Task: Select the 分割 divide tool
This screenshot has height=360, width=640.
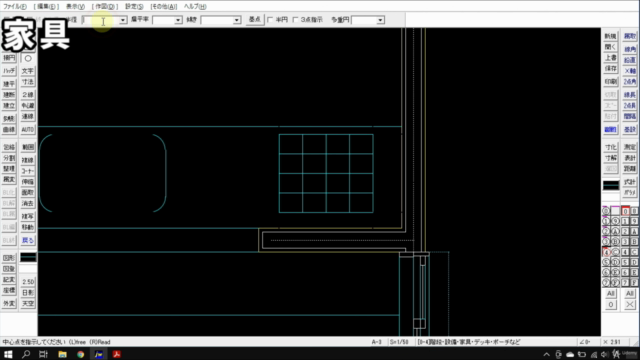Action: pyautogui.click(x=9, y=158)
